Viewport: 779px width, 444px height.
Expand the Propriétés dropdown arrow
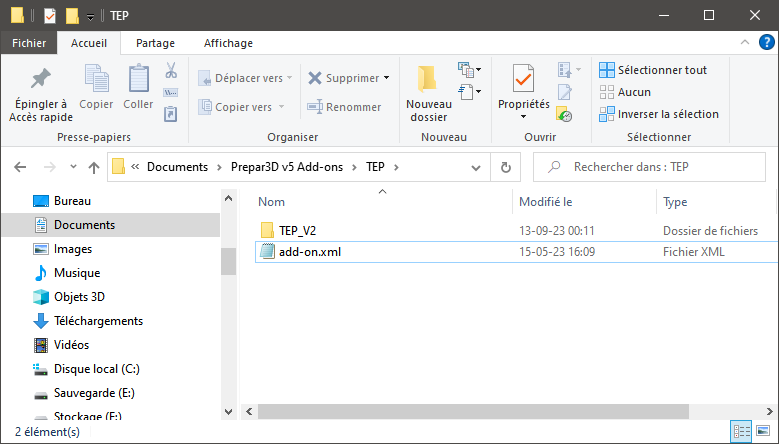click(523, 117)
